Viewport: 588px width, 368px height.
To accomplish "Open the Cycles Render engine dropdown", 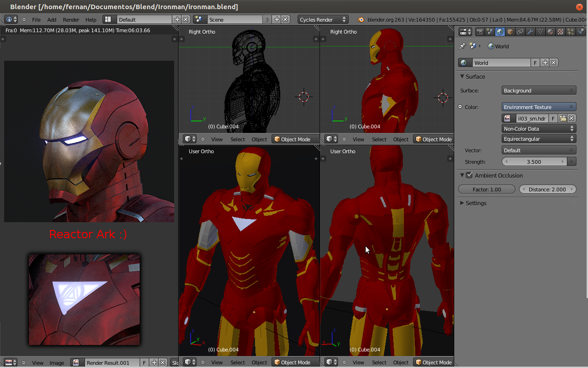I will pos(322,20).
